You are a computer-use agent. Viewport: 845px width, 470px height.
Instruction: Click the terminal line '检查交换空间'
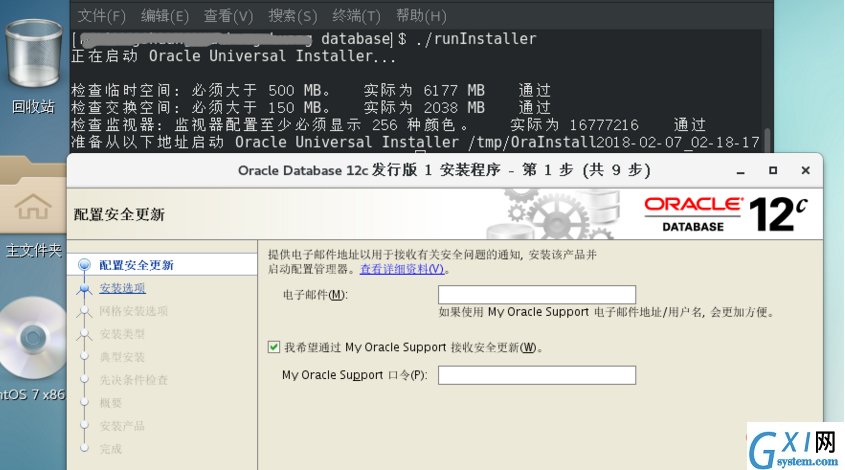[311, 108]
